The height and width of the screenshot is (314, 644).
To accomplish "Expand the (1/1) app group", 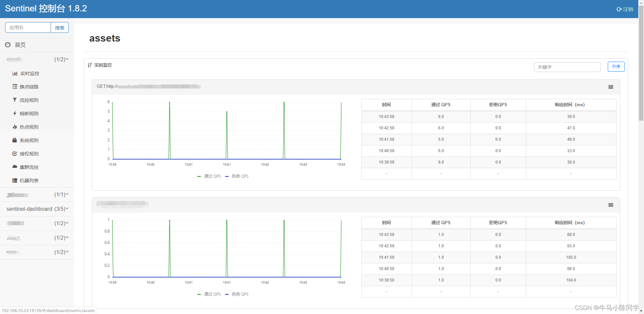I will [x=37, y=195].
